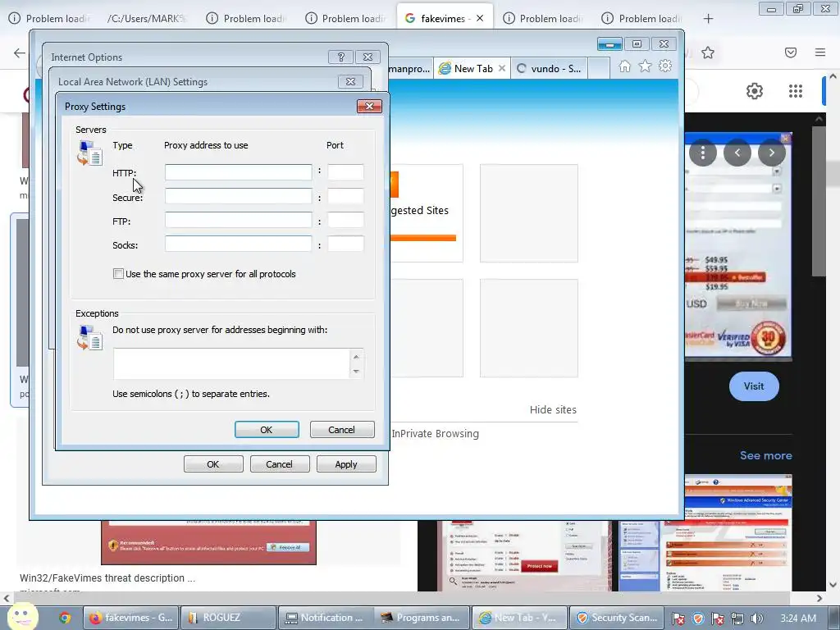The image size is (840, 630).
Task: Click the Secure proxy address field
Action: pyautogui.click(x=239, y=196)
